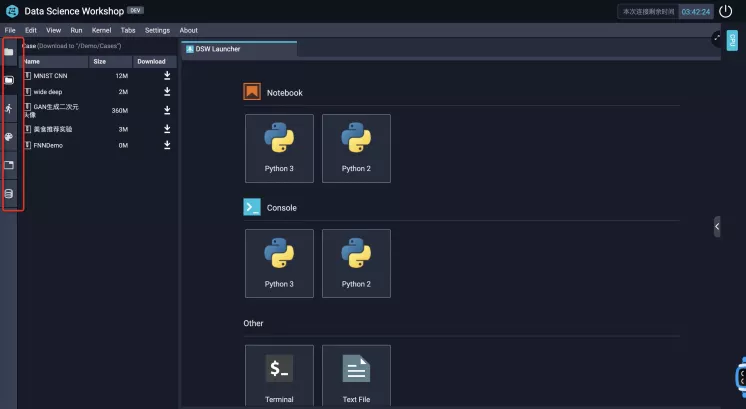746x409 pixels.
Task: Click the Notebook section heading
Action: 285,93
